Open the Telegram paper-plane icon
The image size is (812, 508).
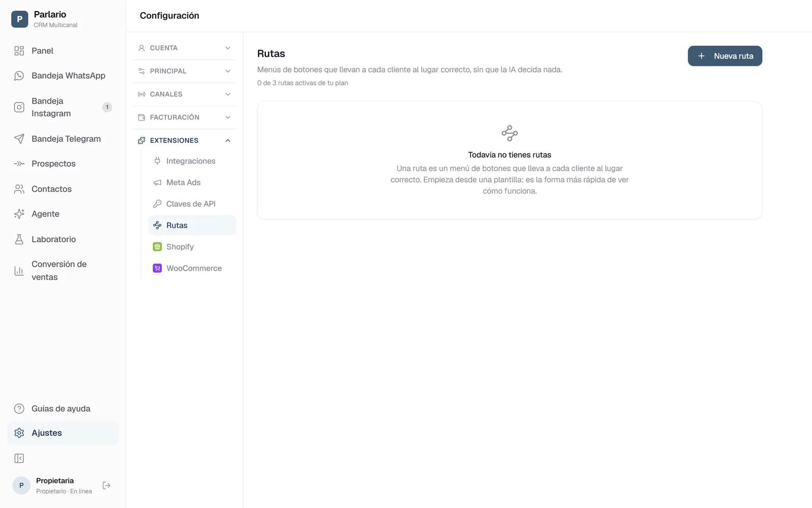click(19, 139)
